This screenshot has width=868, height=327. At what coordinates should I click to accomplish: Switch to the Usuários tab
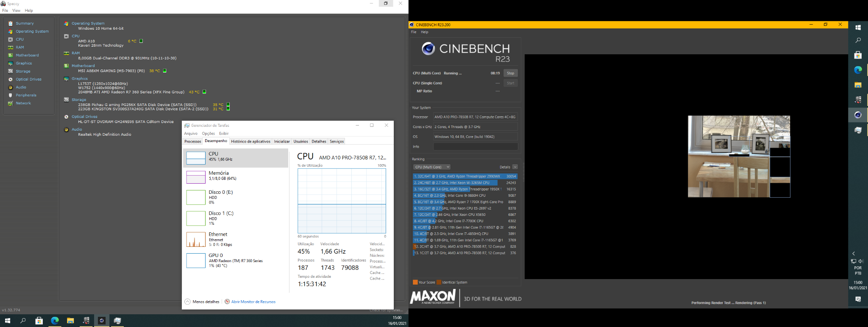tap(300, 142)
